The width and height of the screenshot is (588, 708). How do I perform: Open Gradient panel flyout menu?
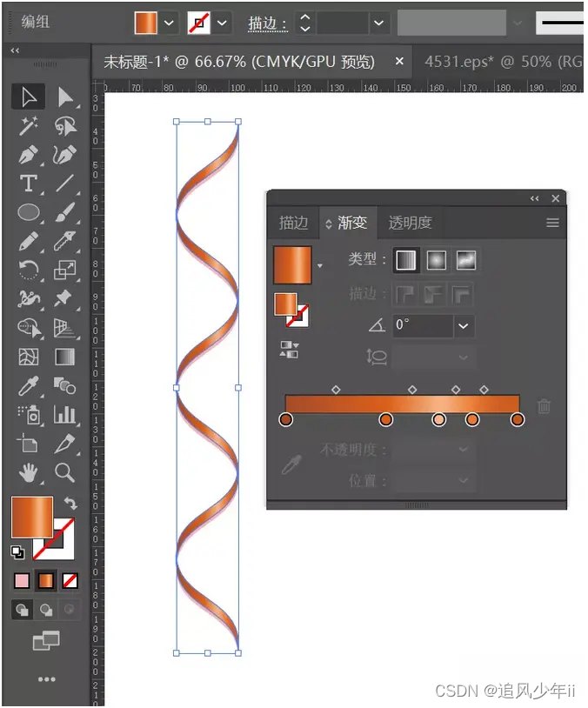[x=553, y=223]
